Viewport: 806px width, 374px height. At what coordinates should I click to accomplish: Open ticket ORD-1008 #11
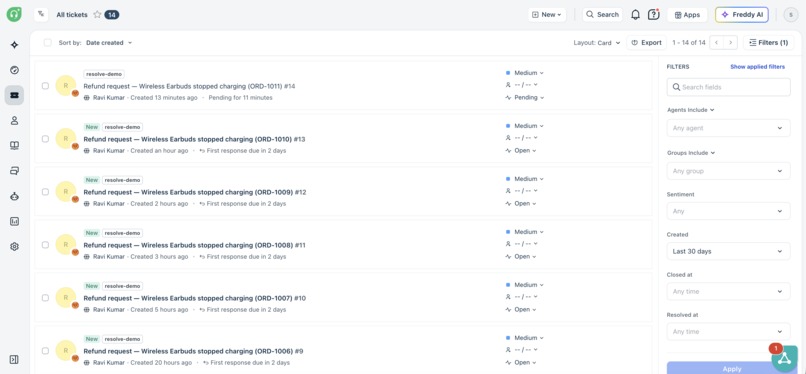pos(194,245)
